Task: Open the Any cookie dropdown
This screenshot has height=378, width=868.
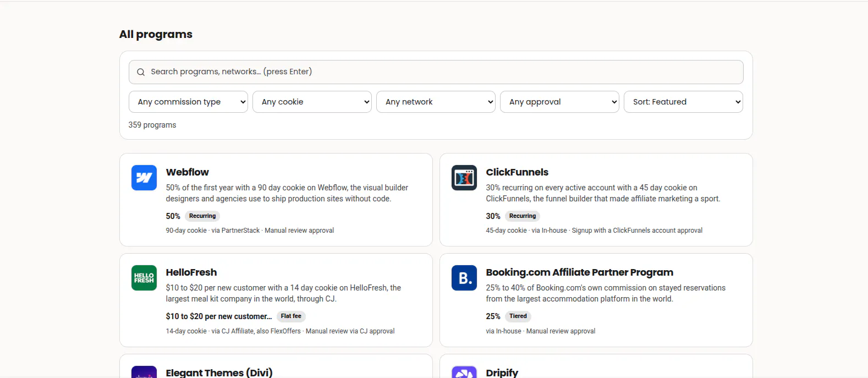Action: click(x=312, y=102)
